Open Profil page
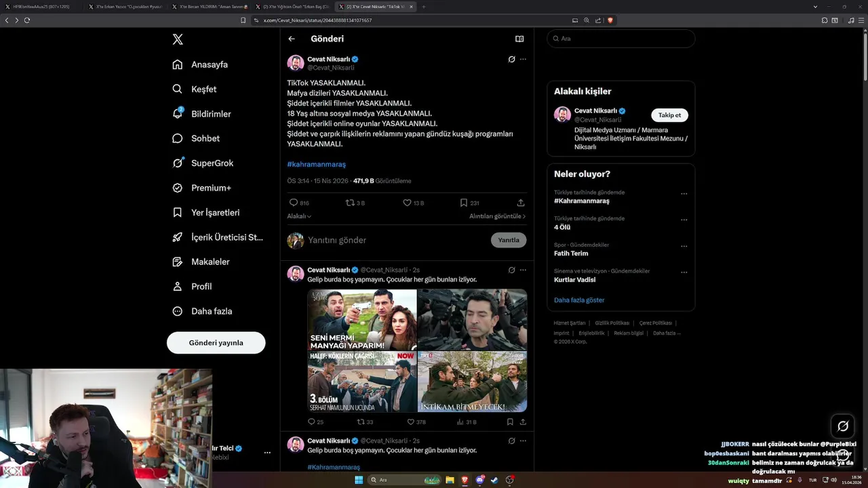Screen dimensions: 868x488 192,286
